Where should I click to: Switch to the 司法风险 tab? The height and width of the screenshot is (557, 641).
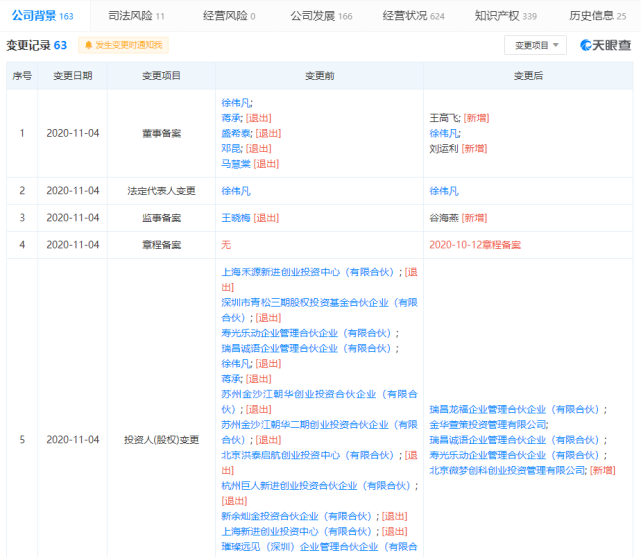(135, 16)
